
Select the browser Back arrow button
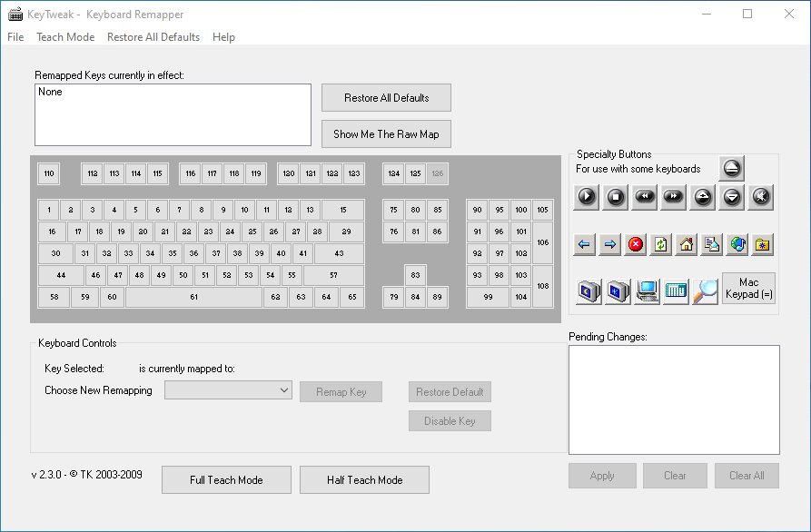585,244
